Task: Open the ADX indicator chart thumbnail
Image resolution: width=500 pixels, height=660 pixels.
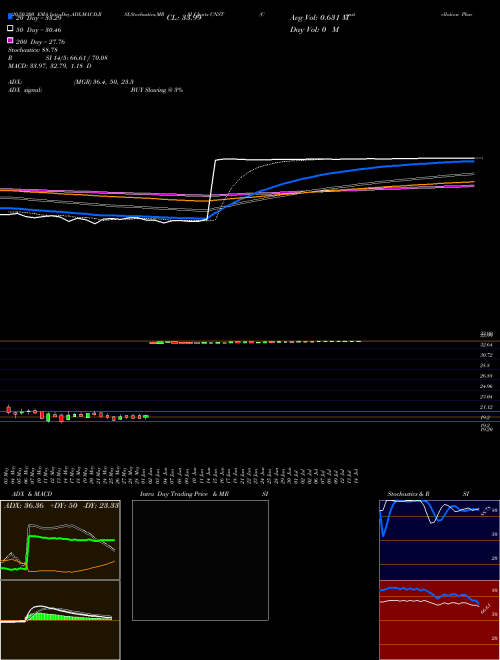Action: (x=60, y=540)
